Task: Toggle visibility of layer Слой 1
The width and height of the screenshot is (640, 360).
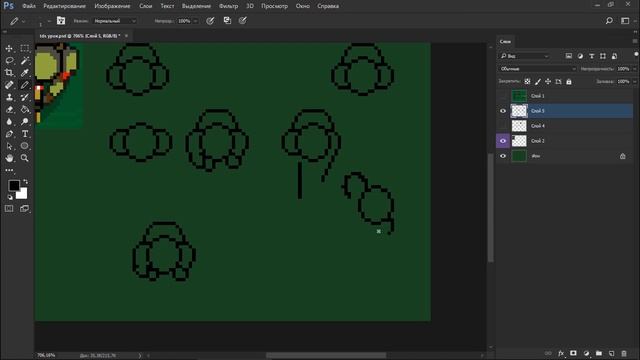Action: pyautogui.click(x=503, y=96)
